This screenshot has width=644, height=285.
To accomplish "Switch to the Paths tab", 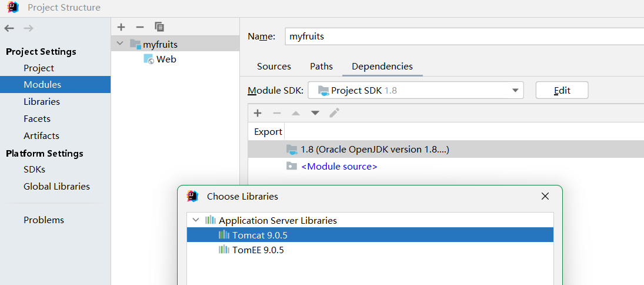I will click(x=321, y=66).
